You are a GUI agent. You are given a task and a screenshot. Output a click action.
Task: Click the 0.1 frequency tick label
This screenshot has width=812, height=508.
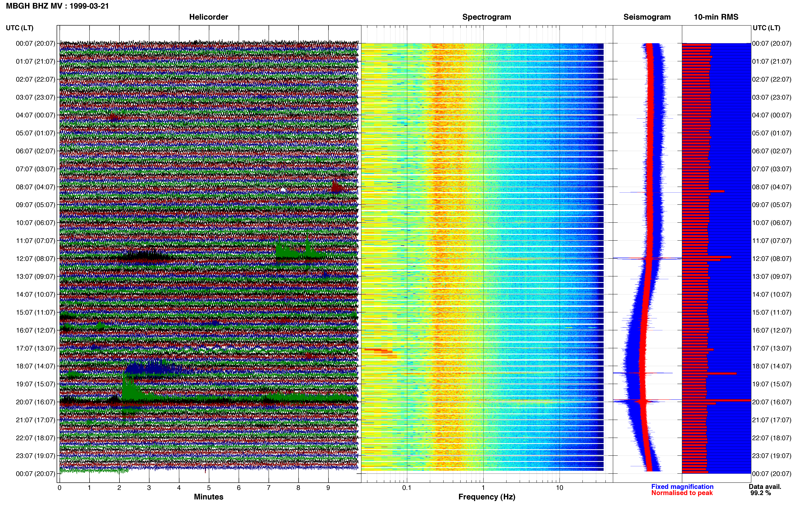[407, 488]
